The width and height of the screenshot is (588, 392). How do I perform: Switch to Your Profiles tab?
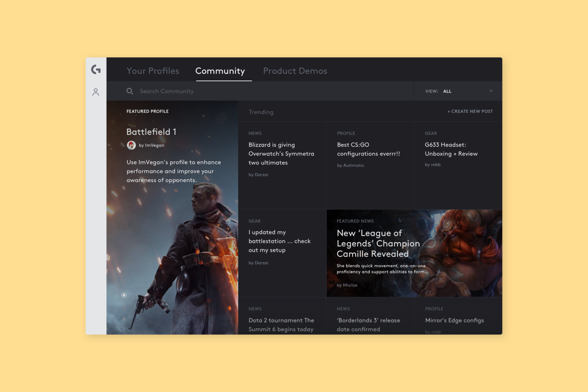point(153,71)
